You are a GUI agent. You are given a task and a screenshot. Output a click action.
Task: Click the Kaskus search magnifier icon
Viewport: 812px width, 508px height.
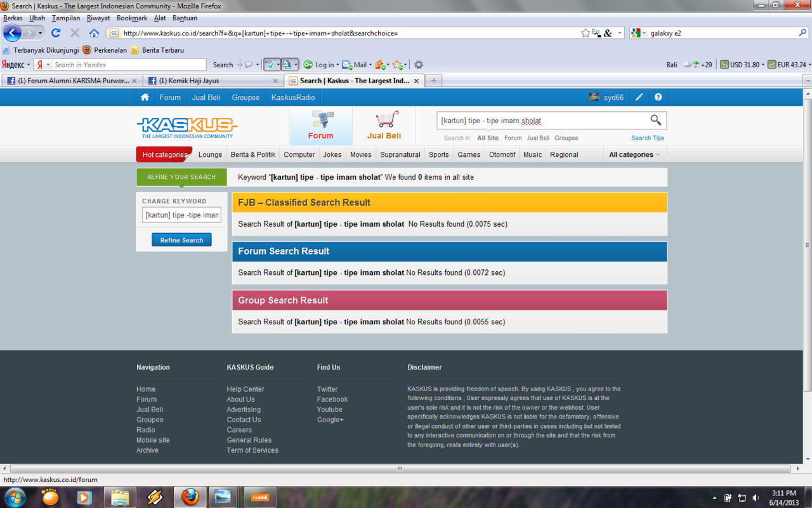coord(656,120)
